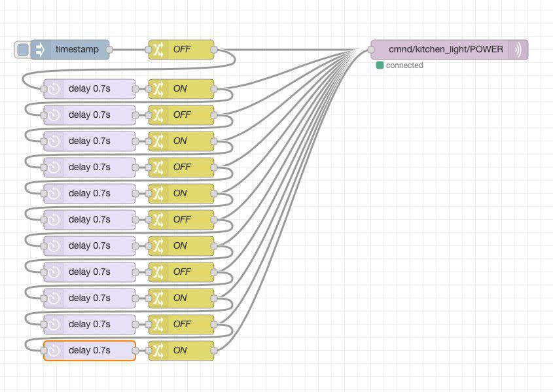Click shuffle icon on the bottommost OFF node

pos(158,325)
